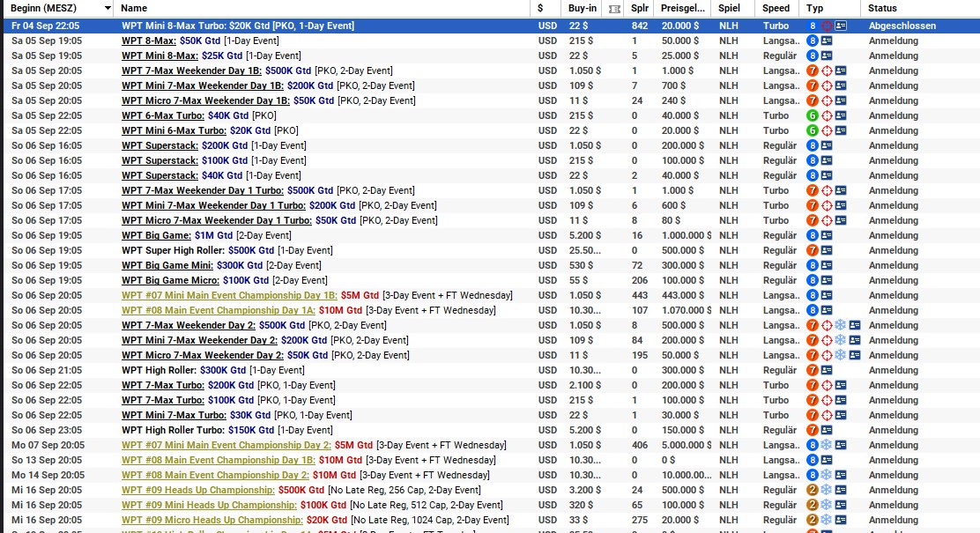Select the WPT Super High Roller: $500K Gtd row

226,250
